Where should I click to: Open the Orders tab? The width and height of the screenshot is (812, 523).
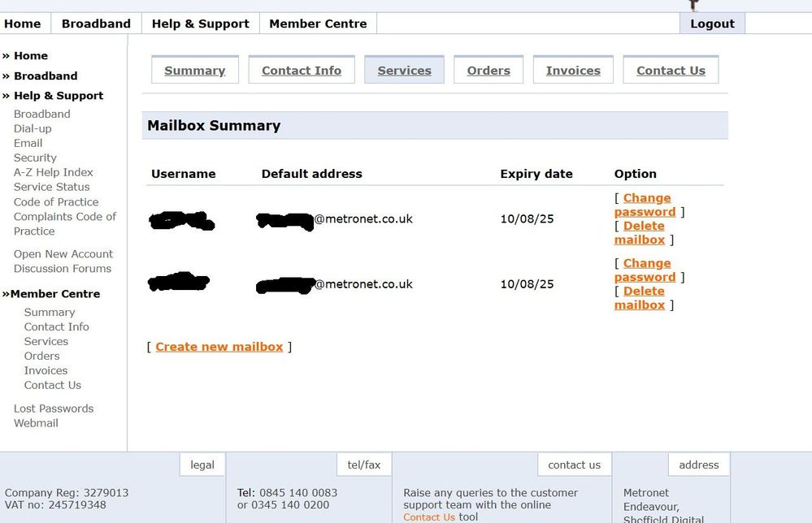(x=489, y=71)
